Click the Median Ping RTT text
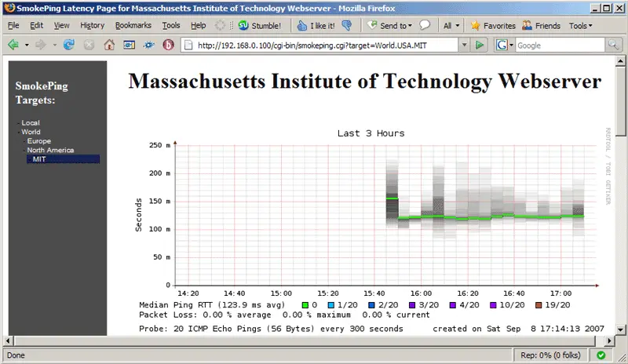This screenshot has height=364, width=628. coord(212,305)
